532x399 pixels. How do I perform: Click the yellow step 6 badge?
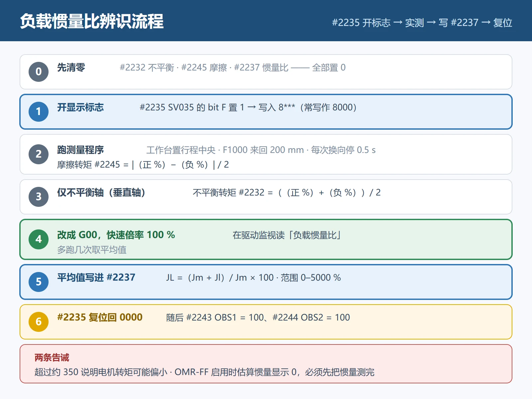point(39,322)
